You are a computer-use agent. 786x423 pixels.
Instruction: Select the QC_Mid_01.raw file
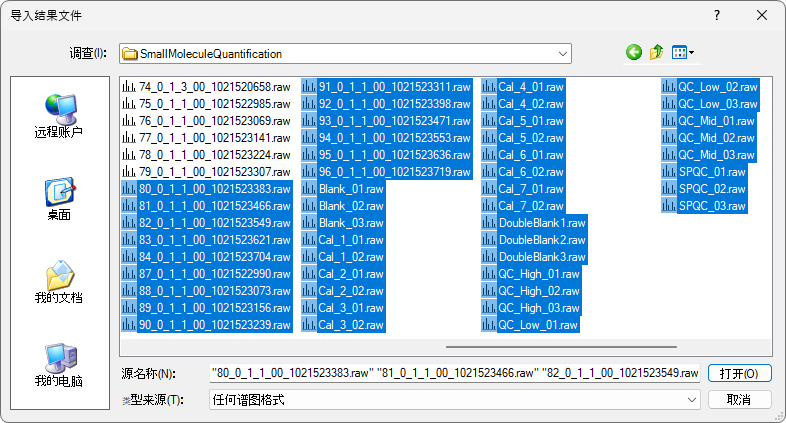[716, 121]
